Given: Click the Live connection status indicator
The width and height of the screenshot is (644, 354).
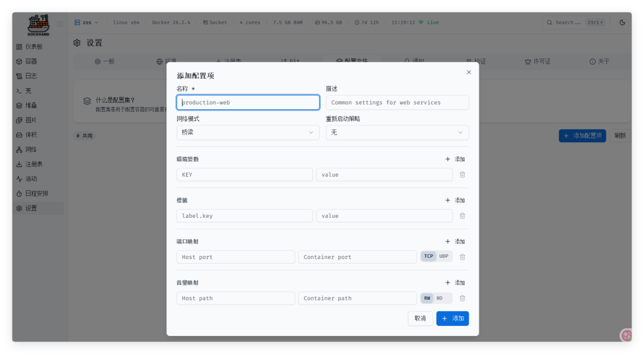Looking at the screenshot, I should [429, 23].
